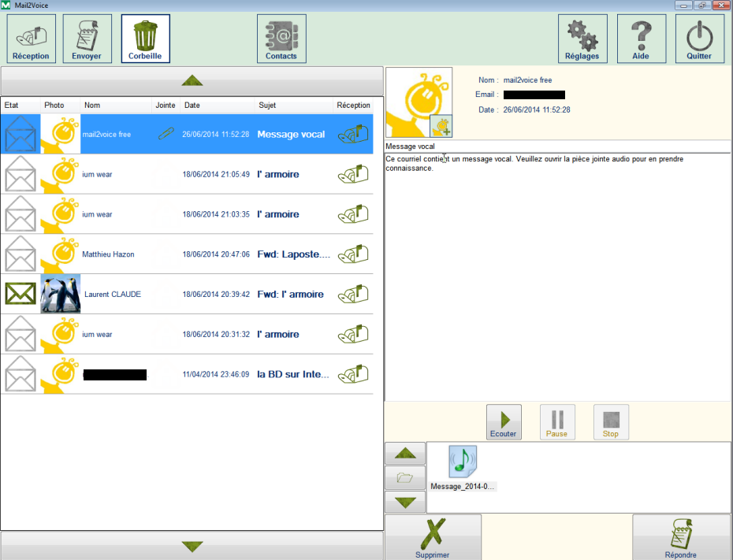Click the Envoyer compose button
The image size is (733, 560).
pyautogui.click(x=87, y=39)
